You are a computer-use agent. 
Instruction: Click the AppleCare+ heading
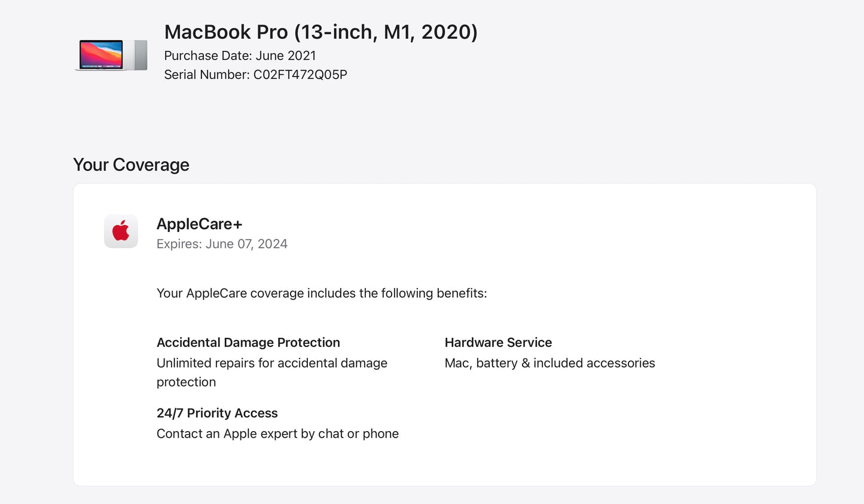click(199, 224)
